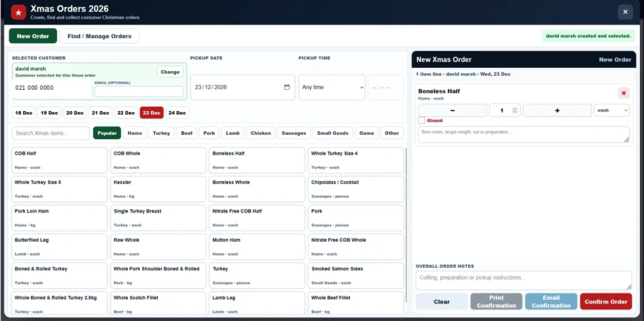The height and width of the screenshot is (321, 644).
Task: Switch to the New Order tab
Action: click(33, 36)
